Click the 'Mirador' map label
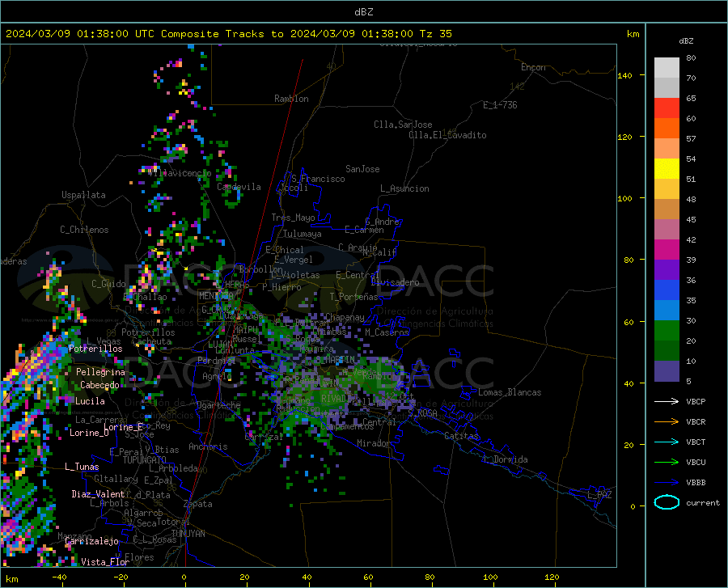The width and height of the screenshot is (728, 588). 373,444
